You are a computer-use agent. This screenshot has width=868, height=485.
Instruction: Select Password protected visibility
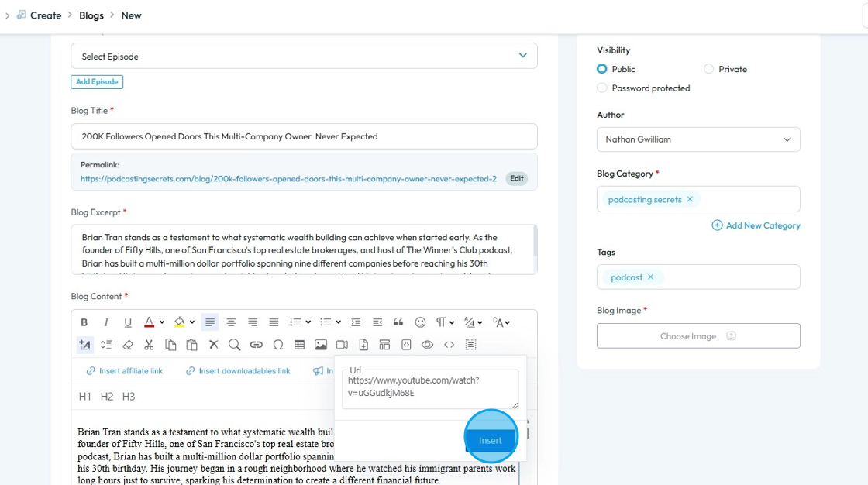click(x=601, y=88)
